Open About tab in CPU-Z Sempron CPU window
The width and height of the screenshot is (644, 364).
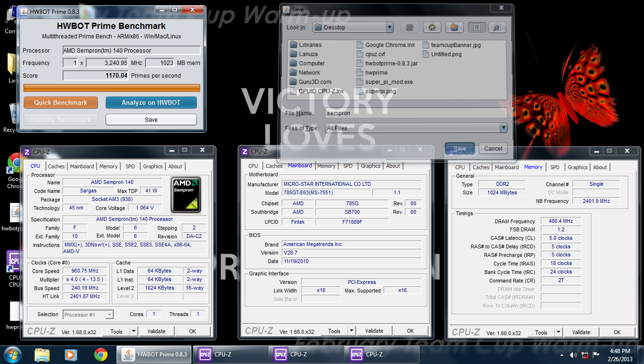click(175, 166)
